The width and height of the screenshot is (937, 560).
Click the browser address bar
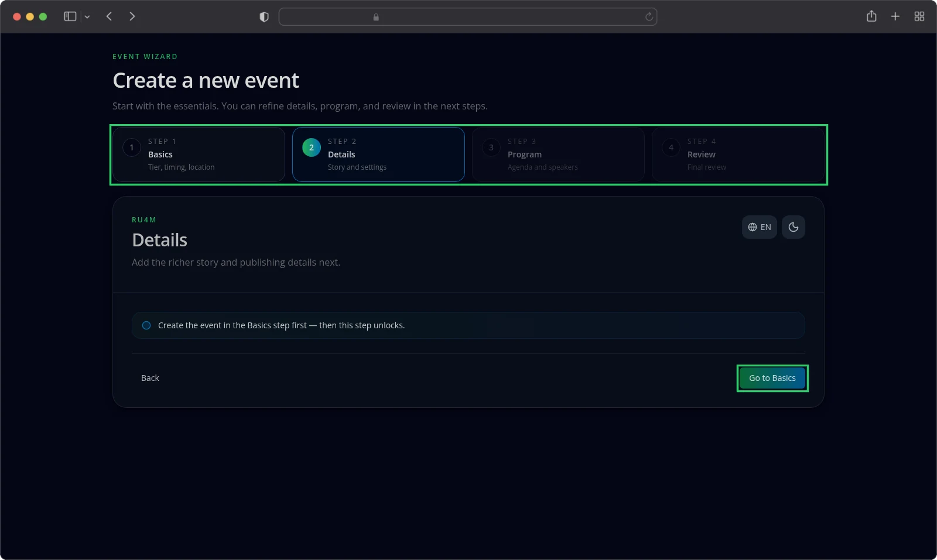click(468, 17)
